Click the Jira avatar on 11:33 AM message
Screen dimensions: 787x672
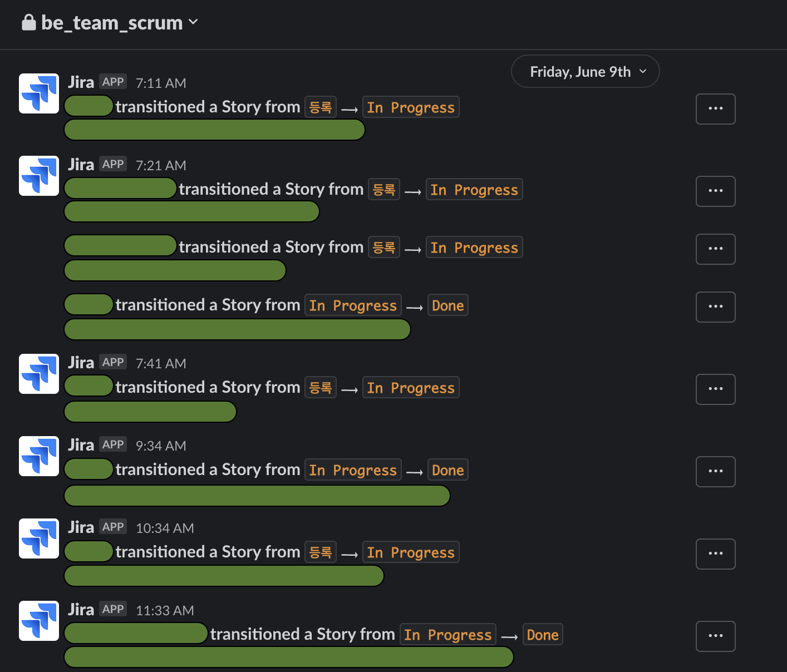(x=39, y=621)
